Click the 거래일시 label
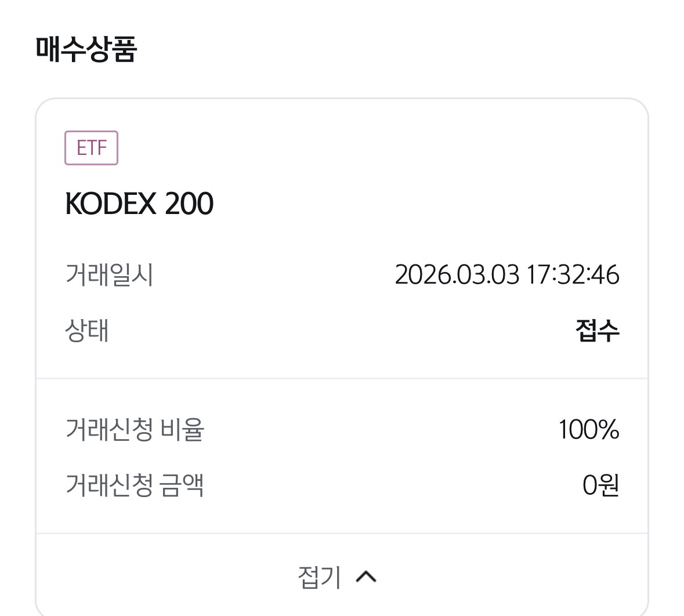The height and width of the screenshot is (616, 684). (x=109, y=274)
